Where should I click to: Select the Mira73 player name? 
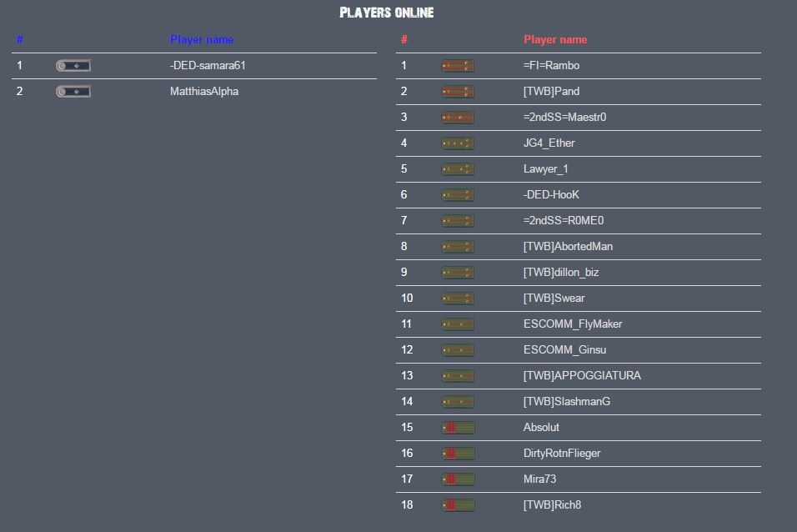[539, 479]
